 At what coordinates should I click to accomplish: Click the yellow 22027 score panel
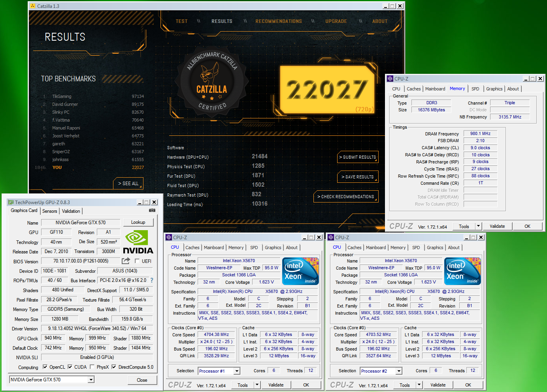coord(327,90)
